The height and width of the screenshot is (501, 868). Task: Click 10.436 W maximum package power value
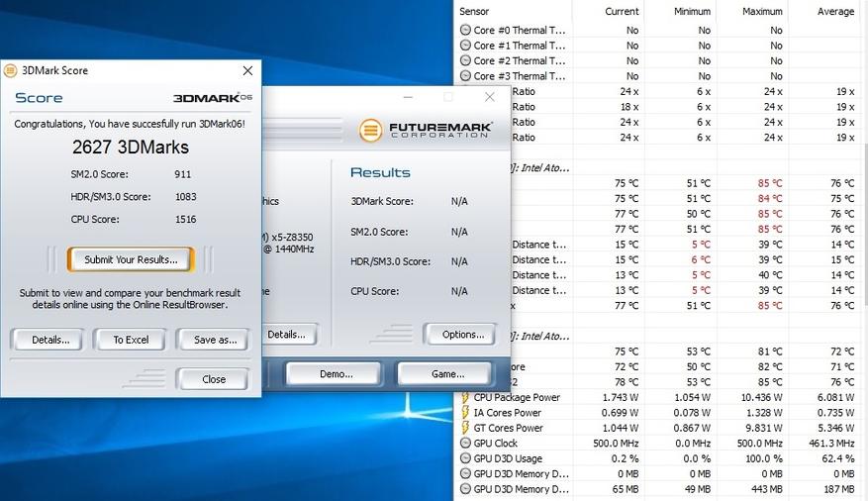(762, 397)
